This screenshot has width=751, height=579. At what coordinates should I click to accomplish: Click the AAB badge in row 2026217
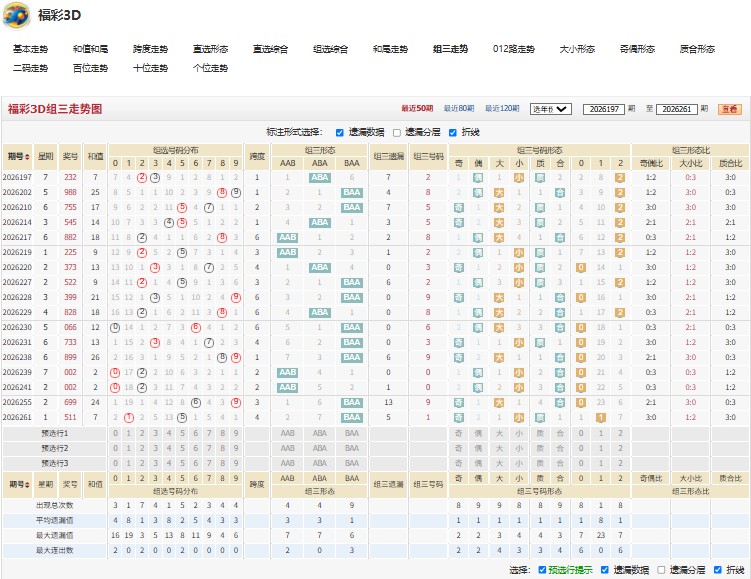pyautogui.click(x=287, y=237)
